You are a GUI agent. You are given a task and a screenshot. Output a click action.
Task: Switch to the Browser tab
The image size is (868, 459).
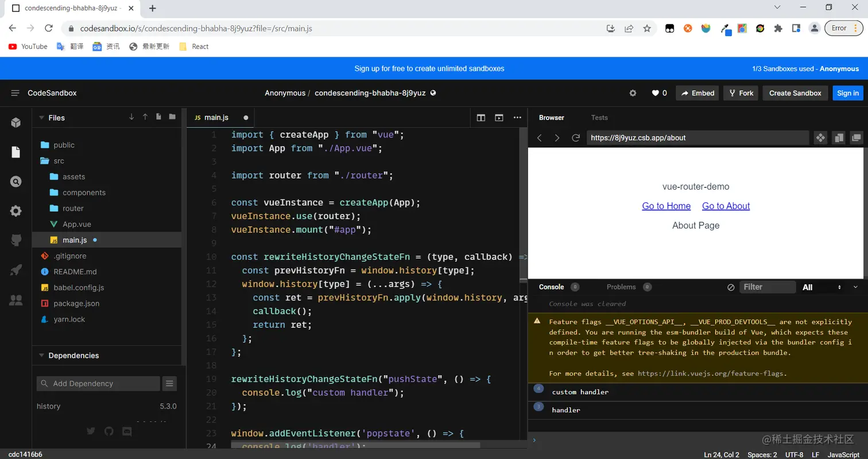[552, 118]
